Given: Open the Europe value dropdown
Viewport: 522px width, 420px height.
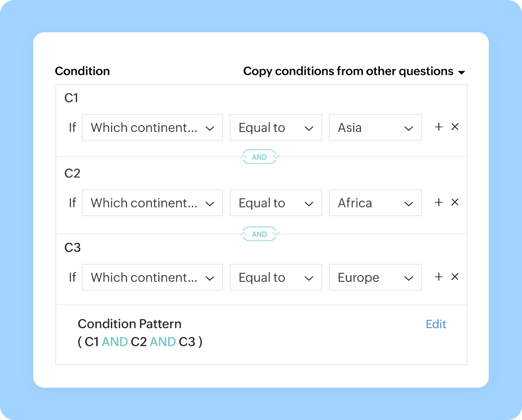Looking at the screenshot, I should coord(375,277).
